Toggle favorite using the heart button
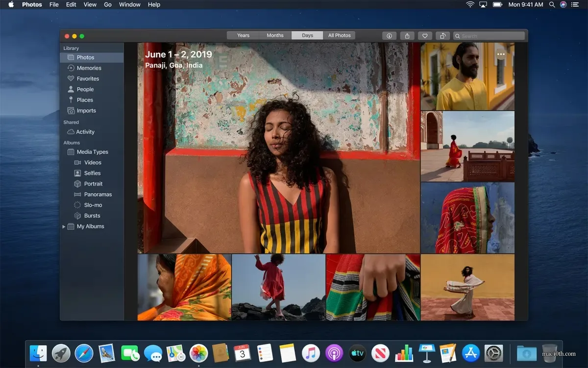Viewport: 588px width, 368px height. click(x=425, y=35)
